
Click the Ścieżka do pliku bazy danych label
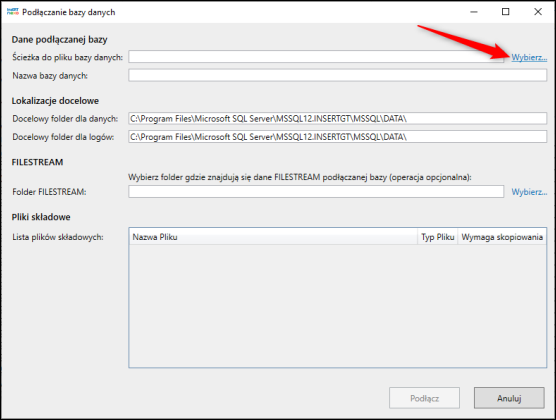click(67, 57)
